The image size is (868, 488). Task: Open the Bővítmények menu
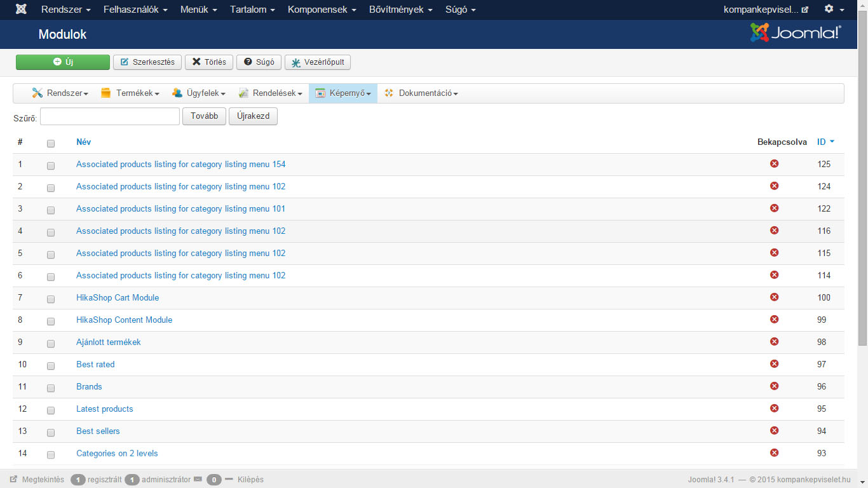click(x=400, y=10)
